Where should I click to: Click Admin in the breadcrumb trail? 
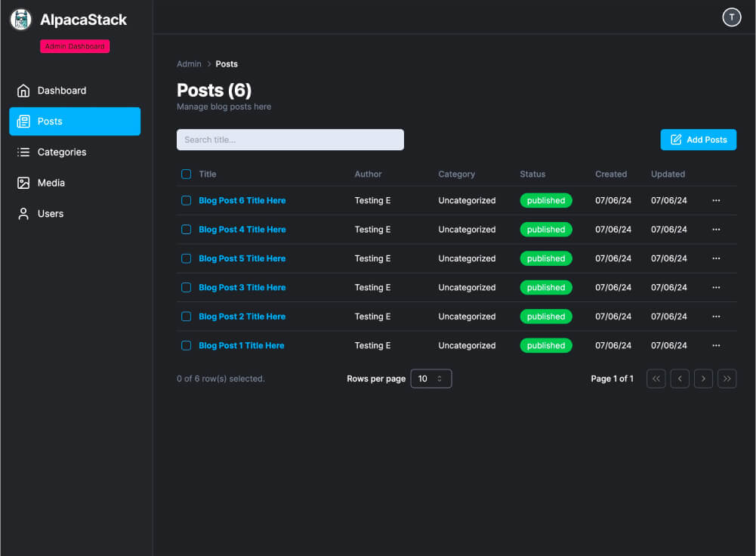tap(189, 63)
